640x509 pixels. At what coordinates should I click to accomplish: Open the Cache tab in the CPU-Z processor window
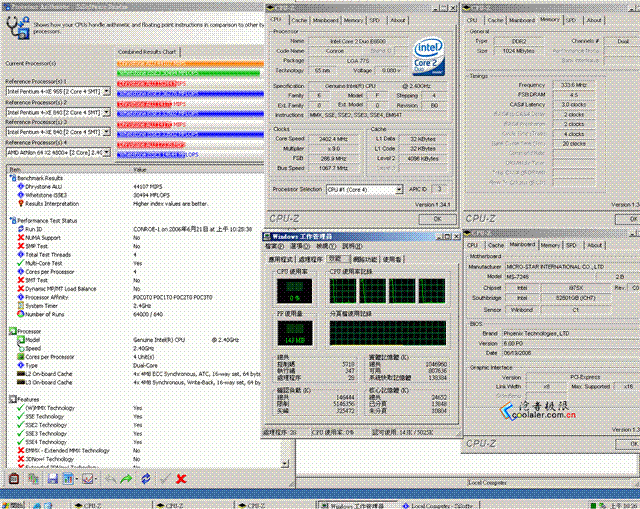(299, 20)
